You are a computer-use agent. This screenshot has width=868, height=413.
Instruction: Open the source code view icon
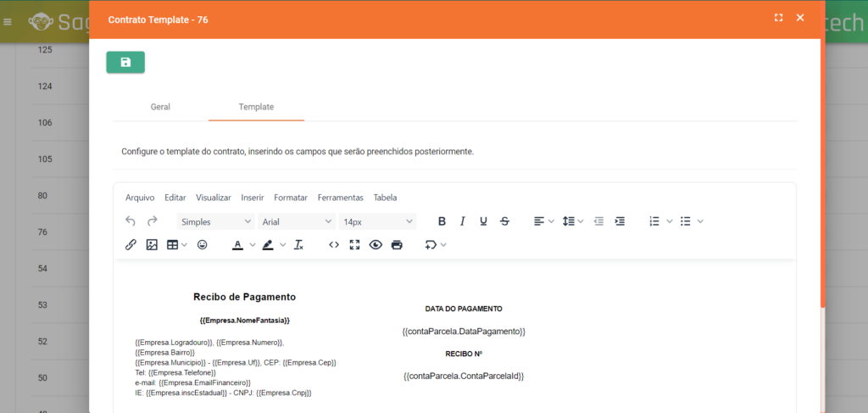coord(334,245)
